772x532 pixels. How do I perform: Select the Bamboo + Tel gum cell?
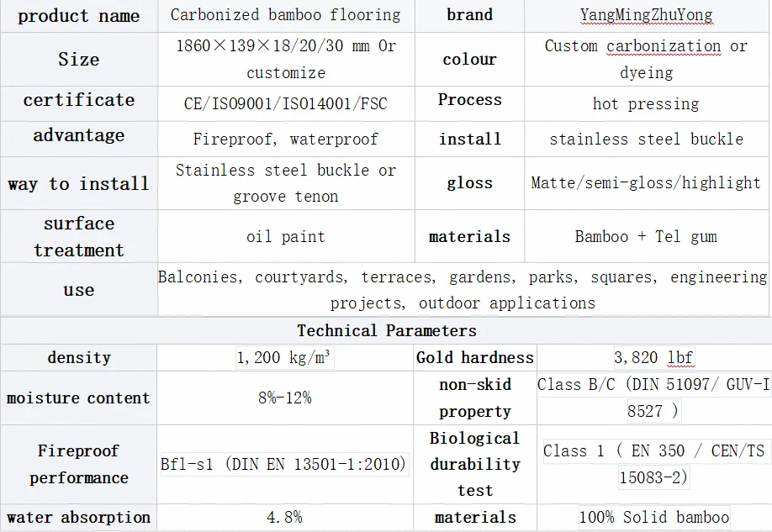point(647,236)
